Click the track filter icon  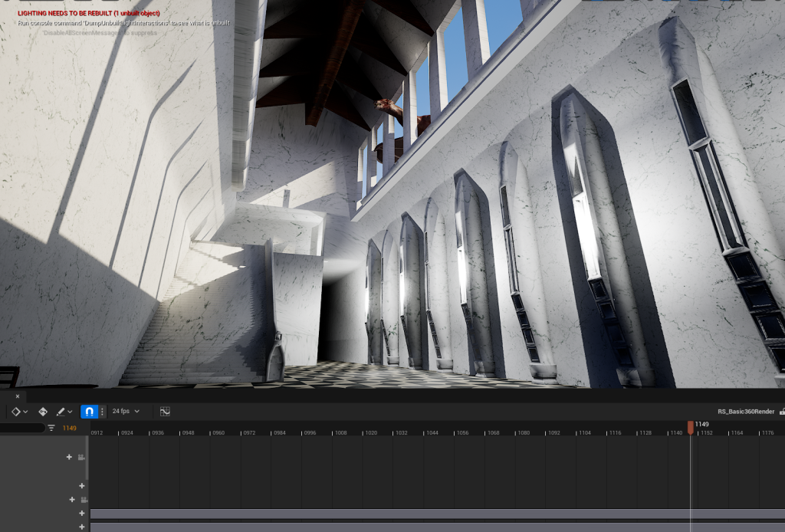(x=51, y=428)
